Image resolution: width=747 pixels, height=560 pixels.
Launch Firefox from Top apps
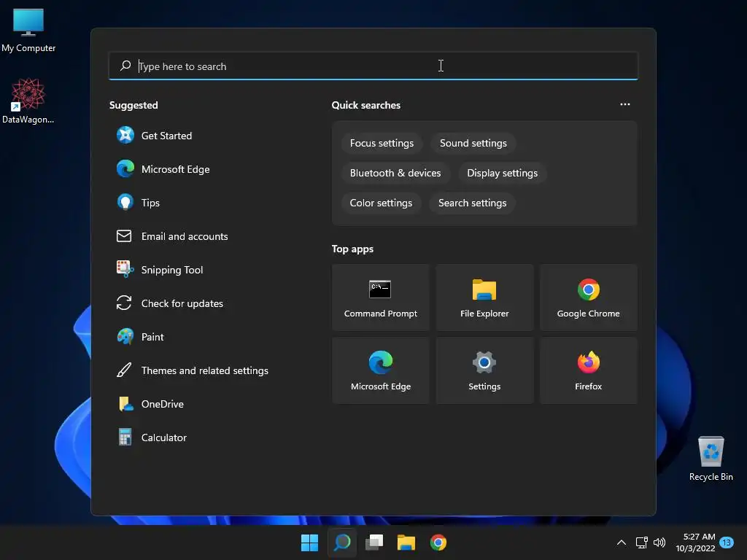point(589,370)
